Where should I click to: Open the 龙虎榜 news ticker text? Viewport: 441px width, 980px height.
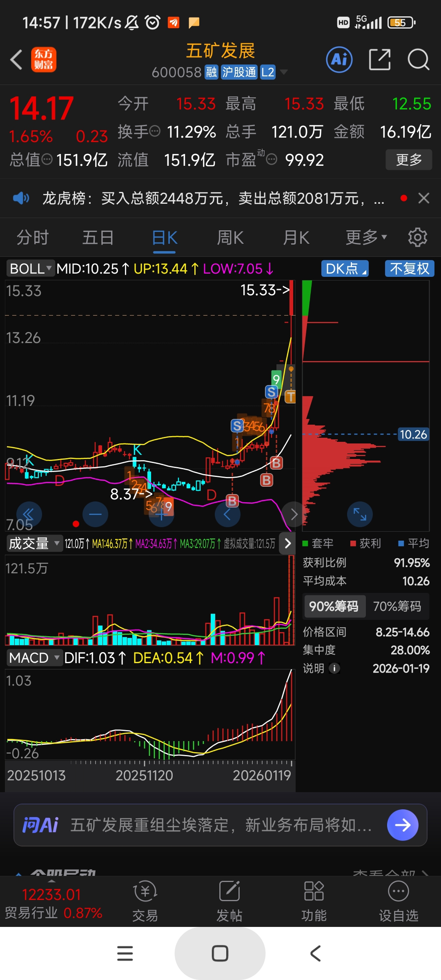click(213, 198)
